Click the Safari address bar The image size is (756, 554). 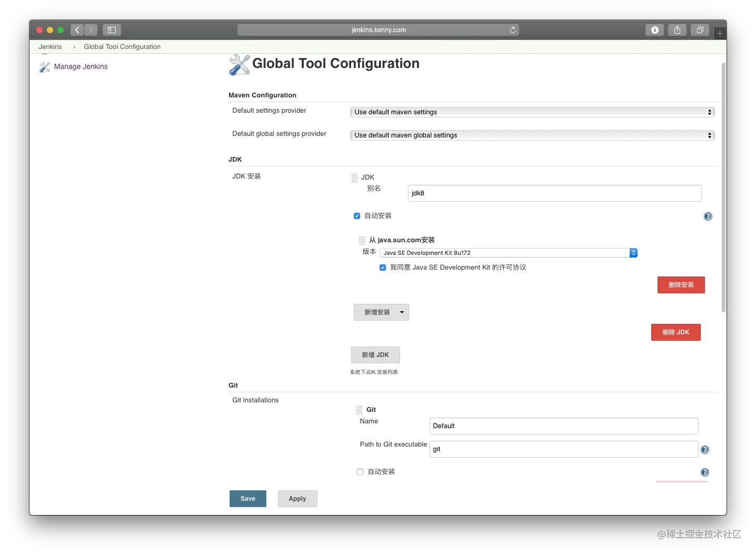point(378,30)
